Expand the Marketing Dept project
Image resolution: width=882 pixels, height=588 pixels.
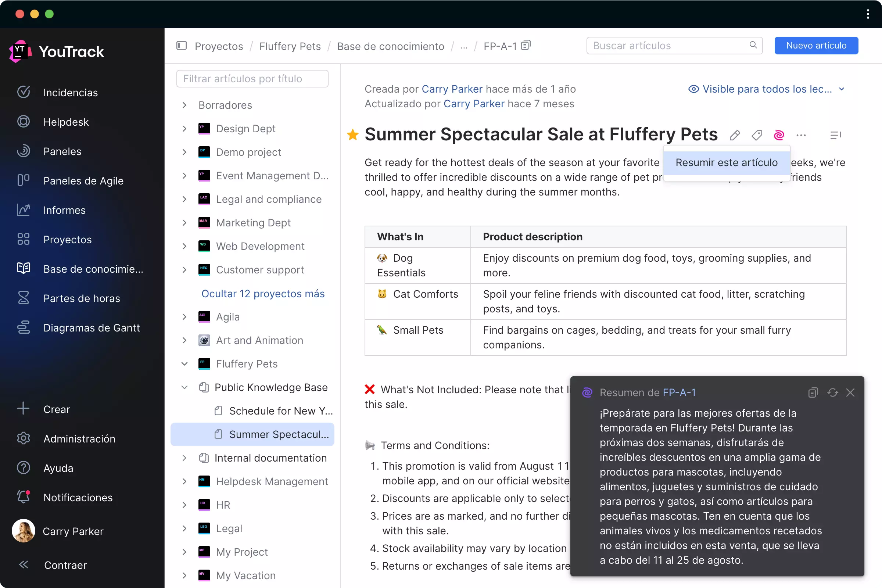[184, 223]
